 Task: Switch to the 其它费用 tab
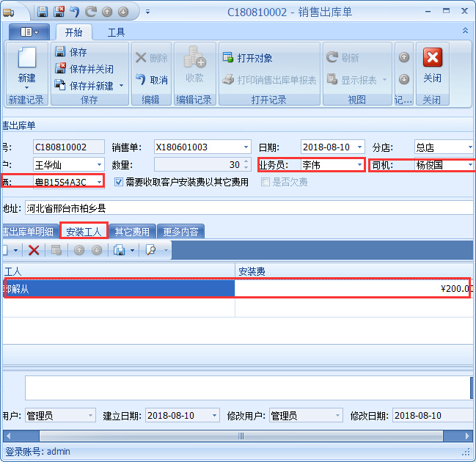(132, 232)
